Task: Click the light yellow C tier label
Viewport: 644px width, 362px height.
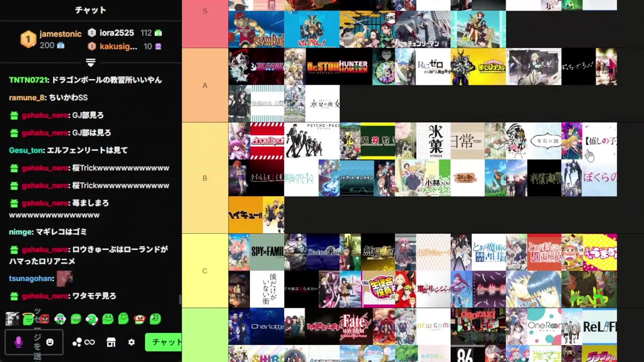Action: click(x=205, y=271)
